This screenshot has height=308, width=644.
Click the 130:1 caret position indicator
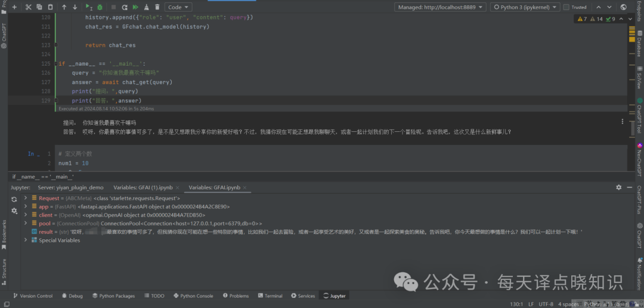pos(516,304)
